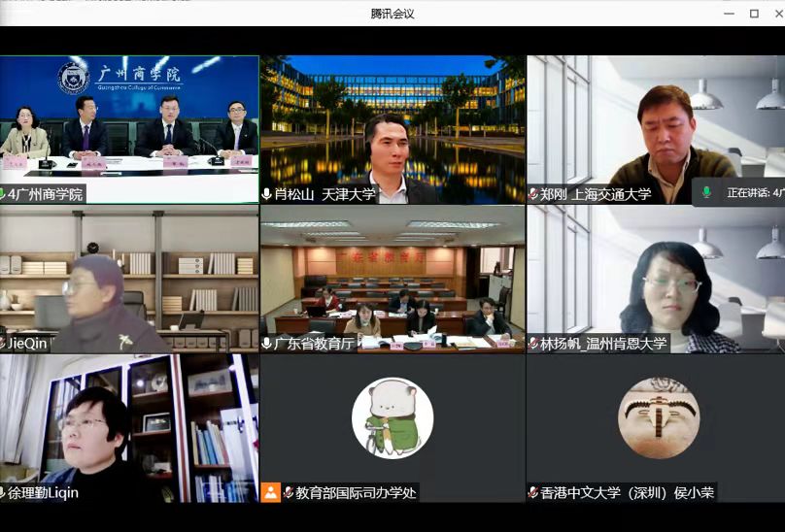Select the JieQin video tile

coord(129,277)
